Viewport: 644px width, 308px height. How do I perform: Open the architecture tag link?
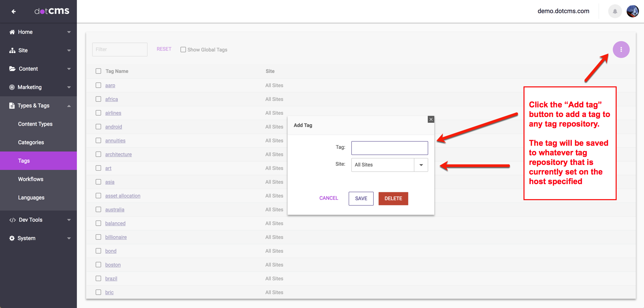pyautogui.click(x=118, y=154)
